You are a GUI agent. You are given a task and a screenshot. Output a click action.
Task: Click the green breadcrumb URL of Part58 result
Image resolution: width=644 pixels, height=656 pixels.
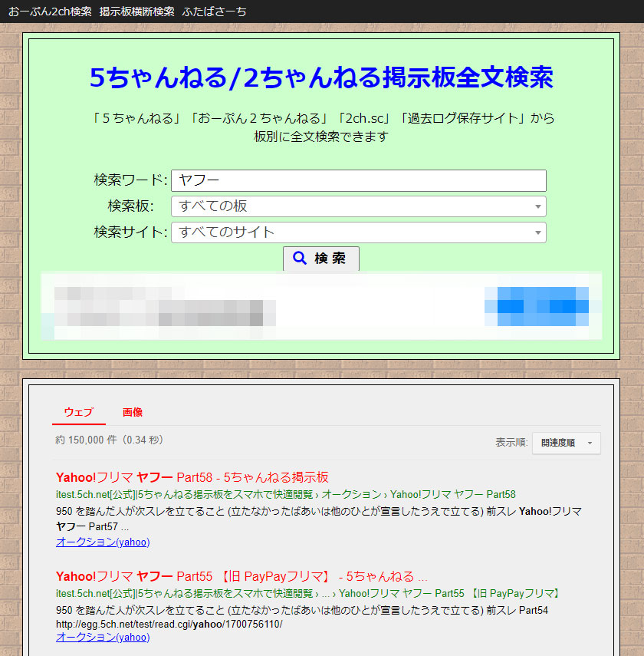[x=285, y=495]
